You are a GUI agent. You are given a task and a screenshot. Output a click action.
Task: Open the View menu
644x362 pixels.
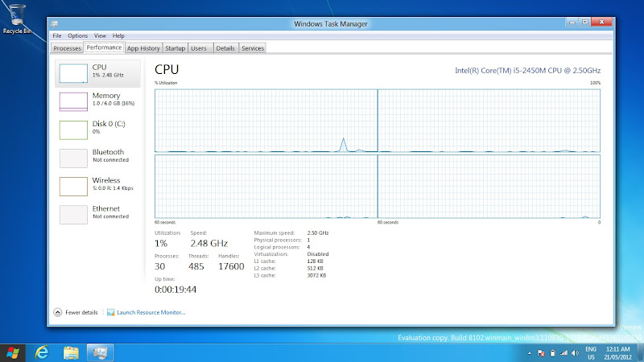(100, 35)
